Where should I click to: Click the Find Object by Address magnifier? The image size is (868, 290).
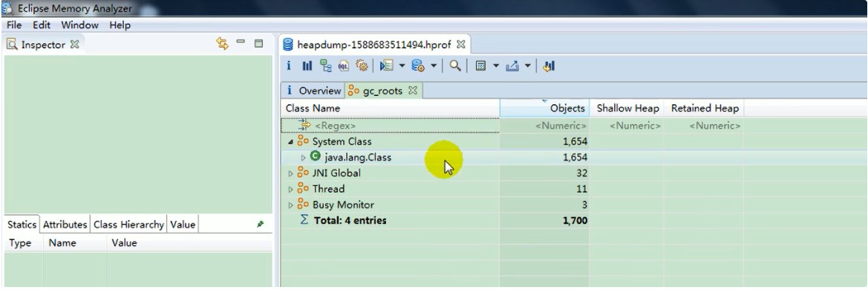[x=455, y=66]
